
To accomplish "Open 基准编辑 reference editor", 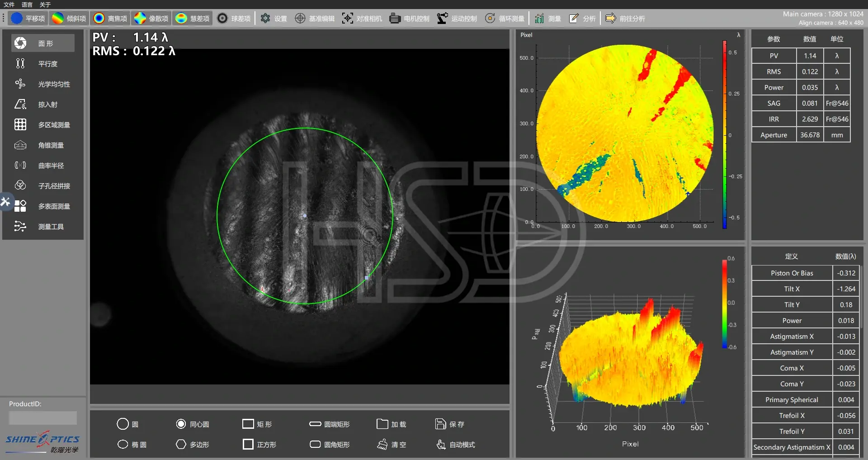I will coord(315,19).
